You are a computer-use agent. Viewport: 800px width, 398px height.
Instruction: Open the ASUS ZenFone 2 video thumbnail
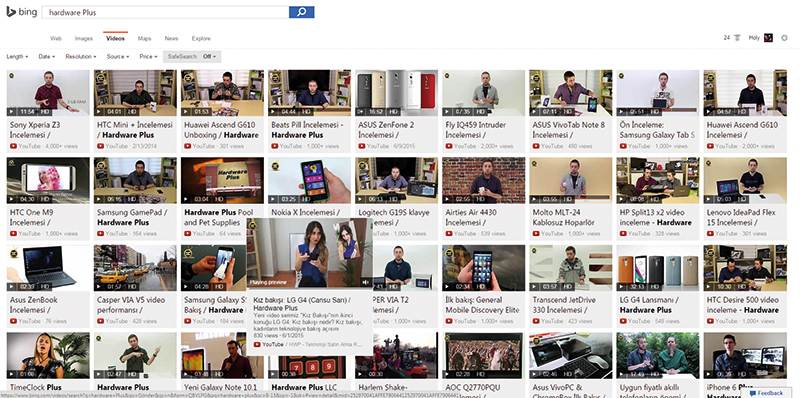pyautogui.click(x=396, y=93)
